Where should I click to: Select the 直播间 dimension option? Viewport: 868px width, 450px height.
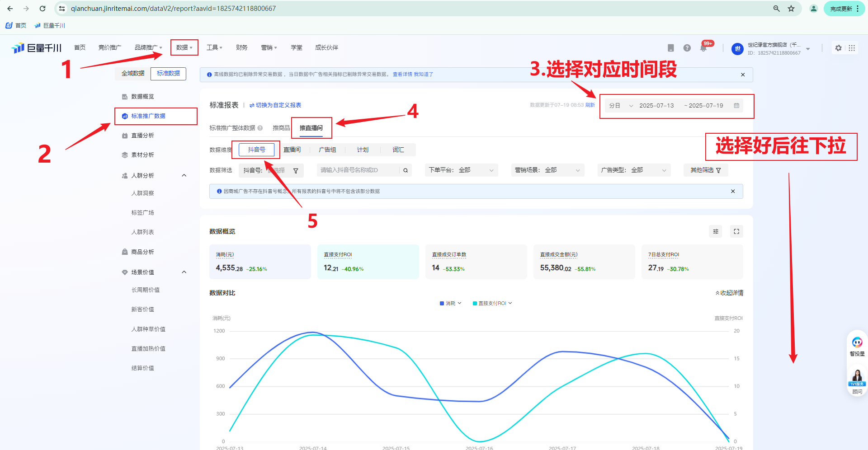292,150
